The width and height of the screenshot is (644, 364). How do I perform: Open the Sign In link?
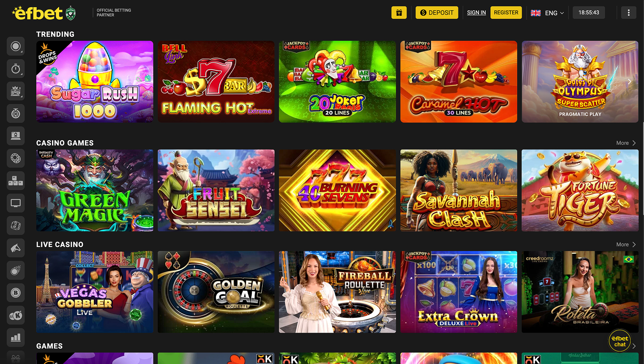pyautogui.click(x=476, y=13)
